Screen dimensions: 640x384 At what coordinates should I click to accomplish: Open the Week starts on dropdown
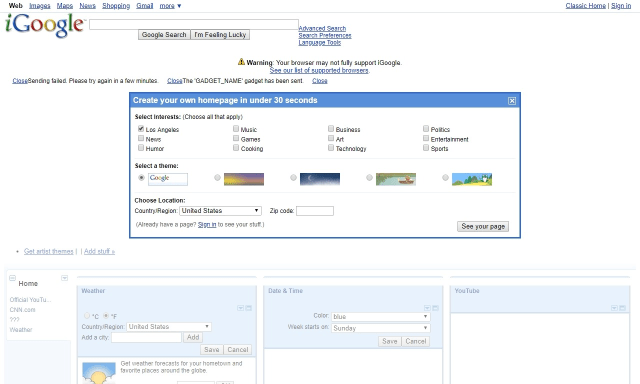click(x=381, y=328)
